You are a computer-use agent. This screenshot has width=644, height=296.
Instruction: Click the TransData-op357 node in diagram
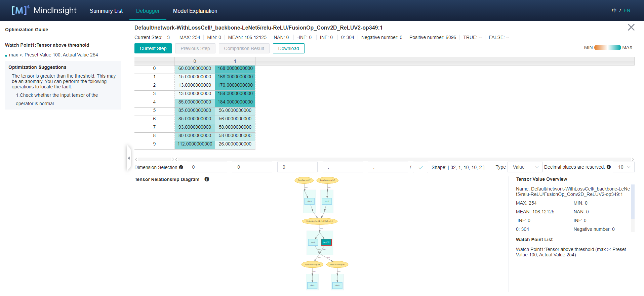(x=304, y=180)
